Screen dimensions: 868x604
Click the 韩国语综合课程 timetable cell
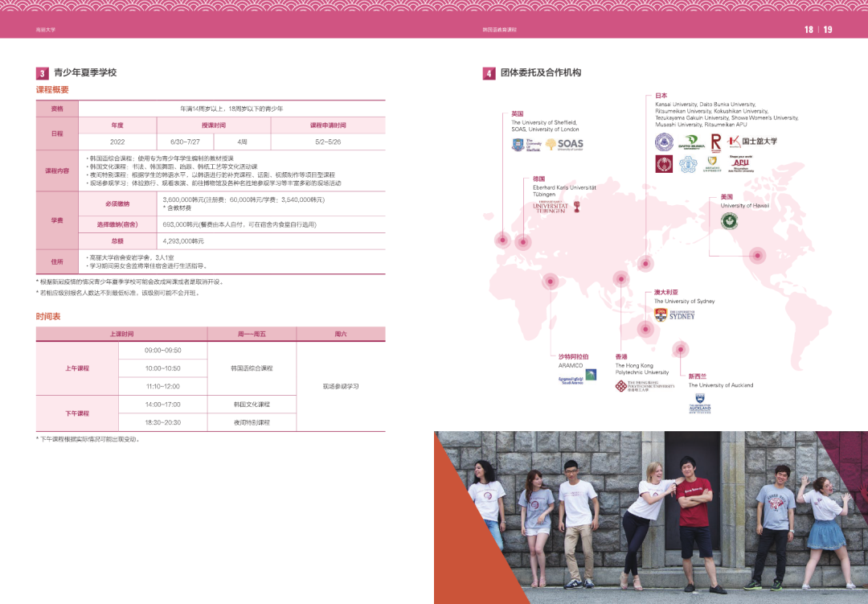click(x=252, y=368)
